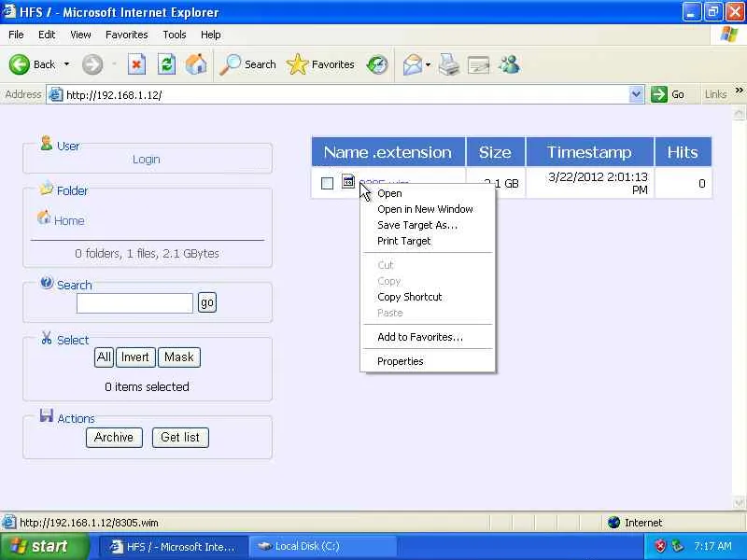Expand the Back button history dropdown
Image resolution: width=747 pixels, height=560 pixels.
click(x=66, y=64)
